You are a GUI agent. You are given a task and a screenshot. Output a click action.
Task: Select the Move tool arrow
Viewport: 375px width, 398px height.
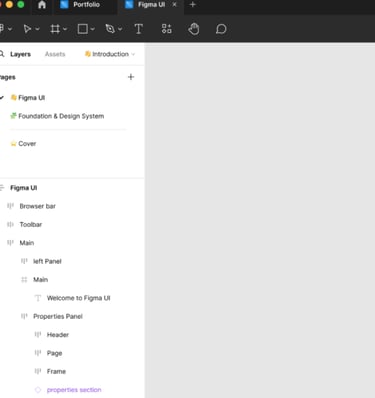(27, 29)
